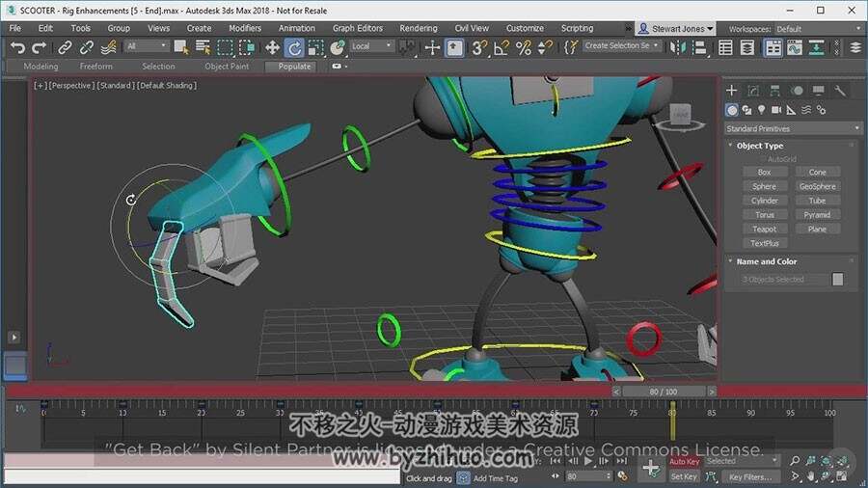Click the Undo arrow icon
This screenshot has width=868, height=488.
(17, 48)
